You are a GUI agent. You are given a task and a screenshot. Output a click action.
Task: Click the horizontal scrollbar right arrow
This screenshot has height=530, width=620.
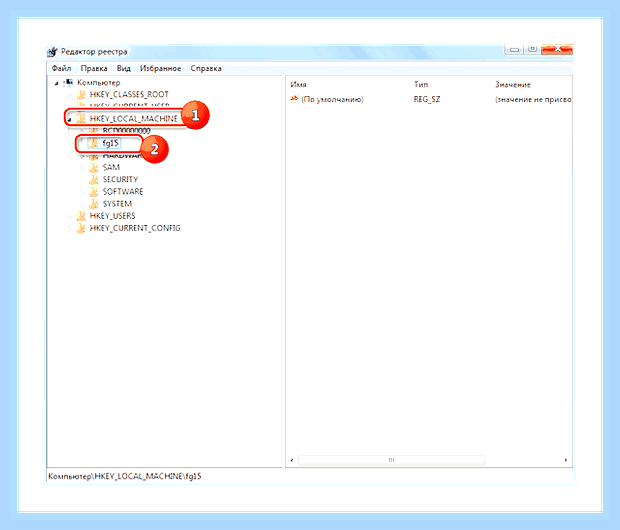point(566,460)
